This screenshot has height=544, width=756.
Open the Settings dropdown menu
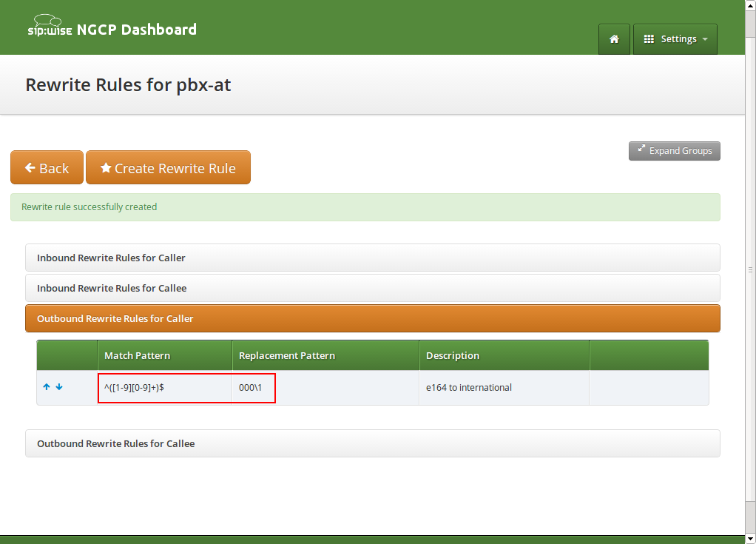675,39
